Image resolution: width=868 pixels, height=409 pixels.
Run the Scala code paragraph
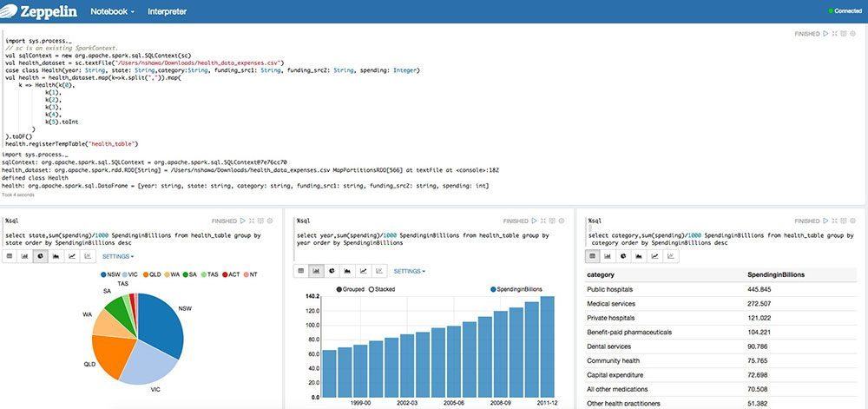coord(825,34)
